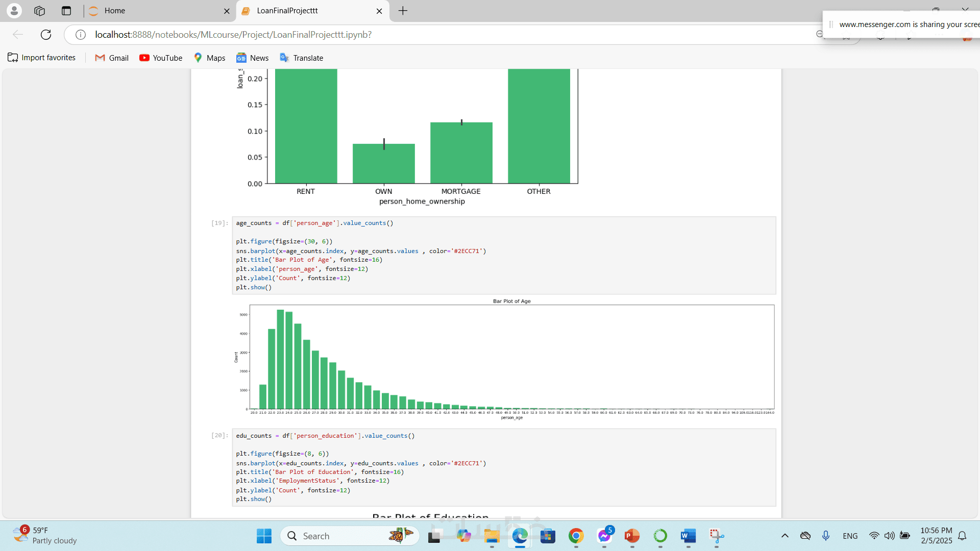Expand the hidden system tray icons chevron
Viewport: 980px width, 551px height.
(x=785, y=536)
